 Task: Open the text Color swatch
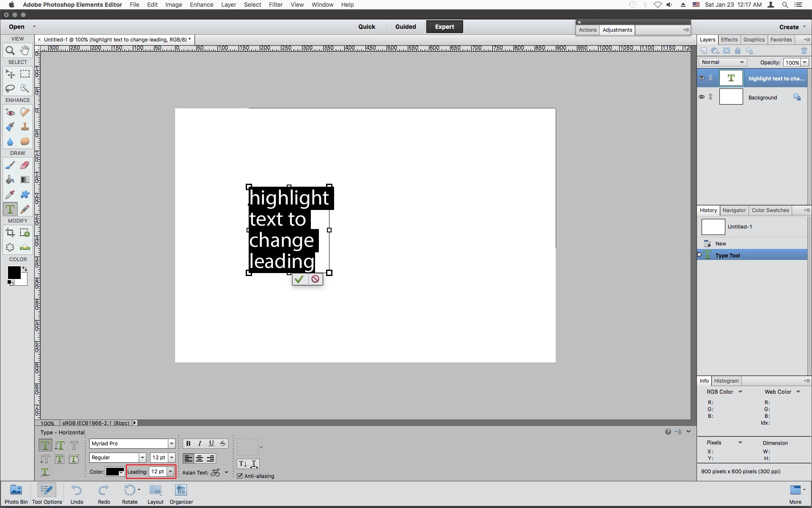114,472
